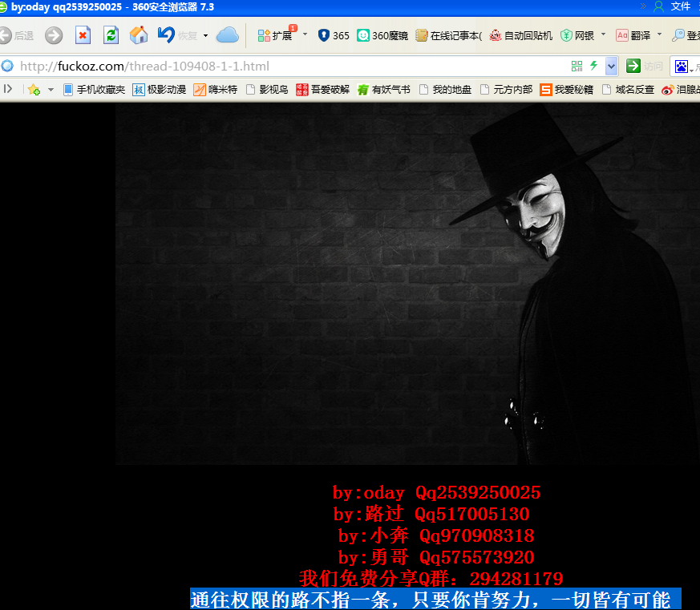Click the Baidu paw search engine icon
Image resolution: width=700 pixels, height=610 pixels.
682,67
